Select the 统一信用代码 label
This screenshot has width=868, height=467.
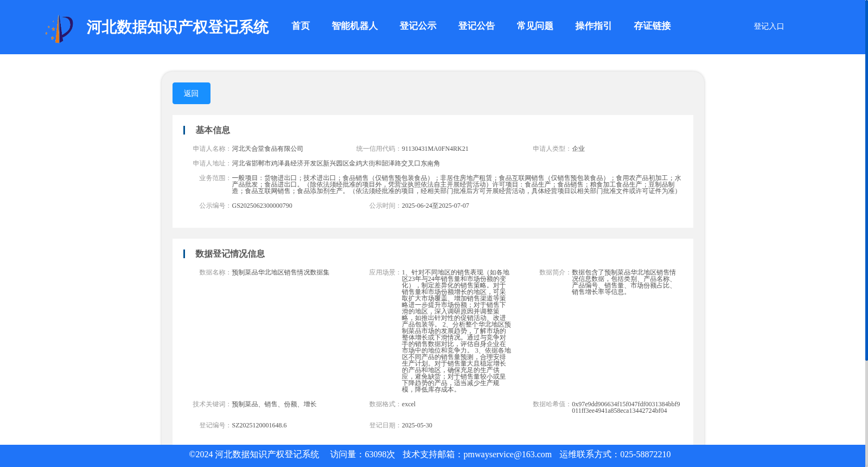pos(379,149)
